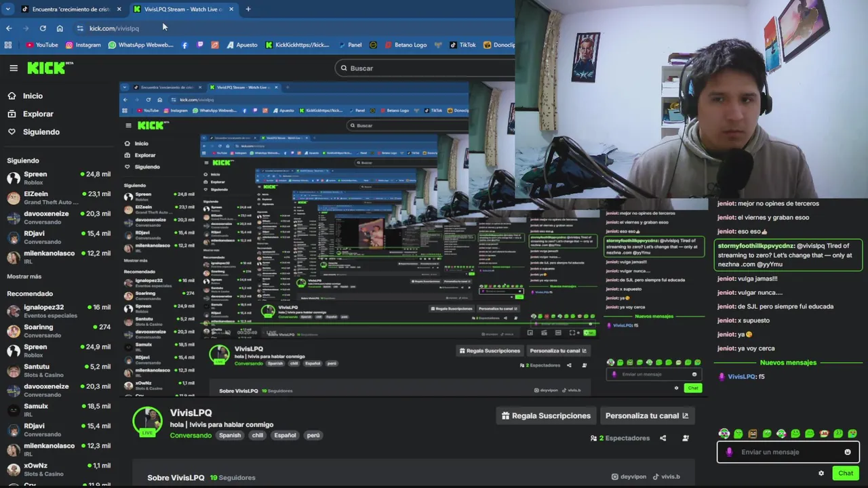Image resolution: width=868 pixels, height=488 pixels.
Task: Select the first headphone quick emote
Action: (724, 434)
